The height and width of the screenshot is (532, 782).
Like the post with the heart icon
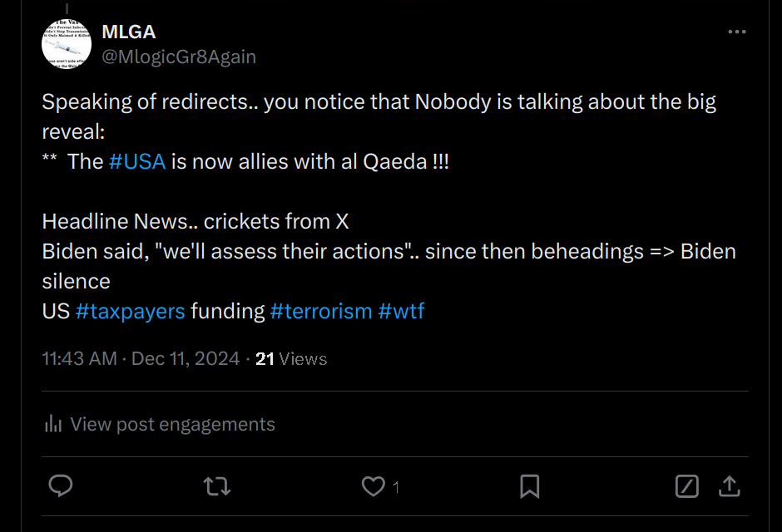pos(373,486)
